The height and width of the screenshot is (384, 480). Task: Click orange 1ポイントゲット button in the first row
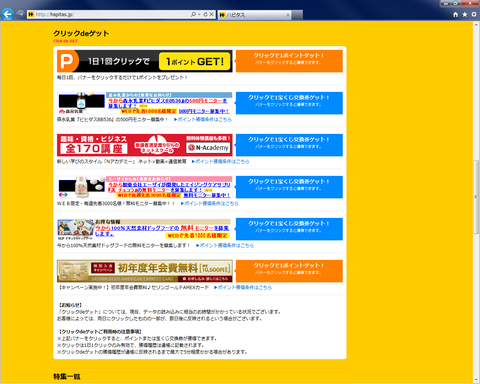pos(289,61)
